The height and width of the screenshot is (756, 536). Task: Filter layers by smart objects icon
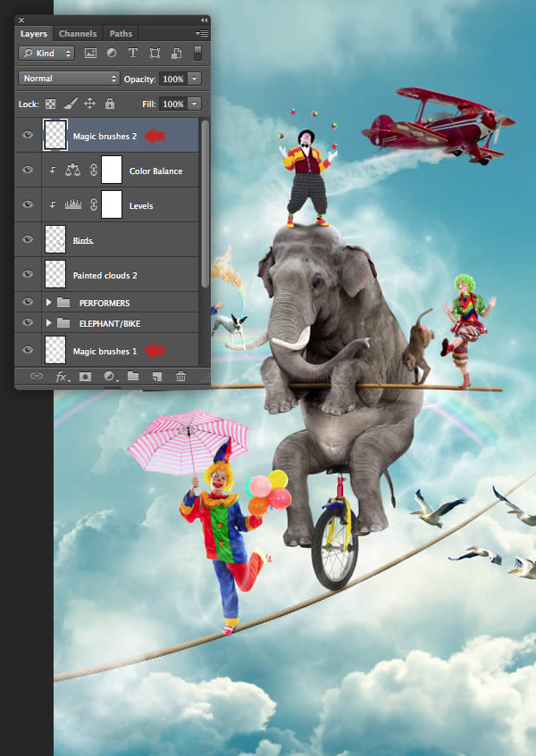click(176, 53)
